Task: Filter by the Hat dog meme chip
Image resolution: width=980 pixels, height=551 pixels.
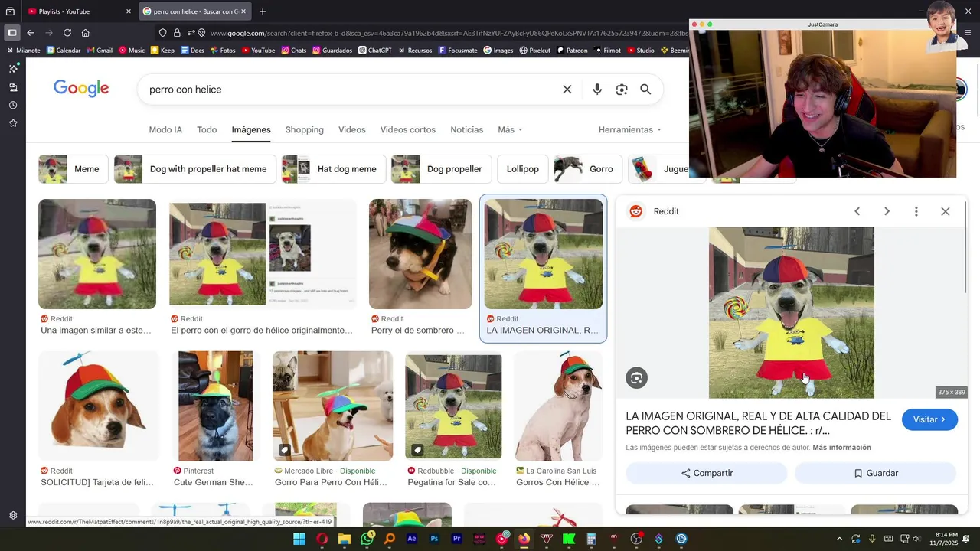Action: click(333, 169)
